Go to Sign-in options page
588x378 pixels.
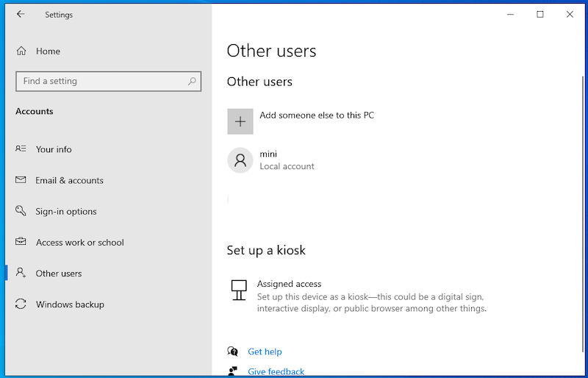click(66, 212)
